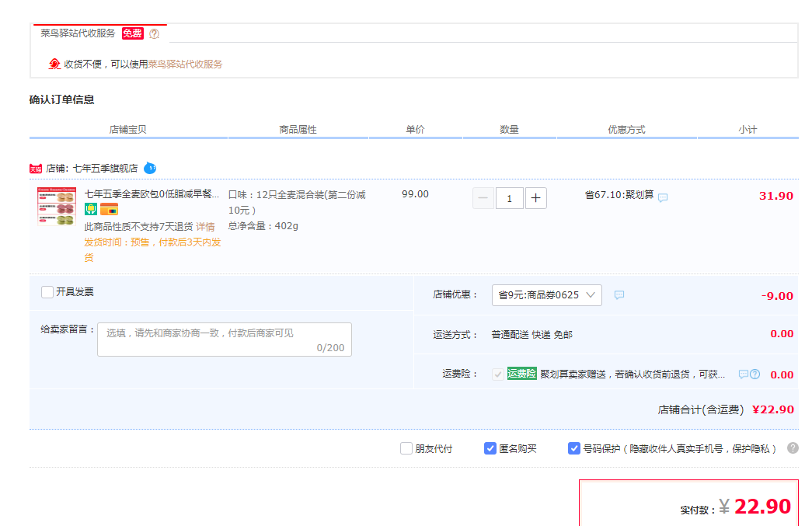812x526 pixels.
Task: Select the 菜鸟驿站代收服务 tab
Action: pyautogui.click(x=100, y=33)
